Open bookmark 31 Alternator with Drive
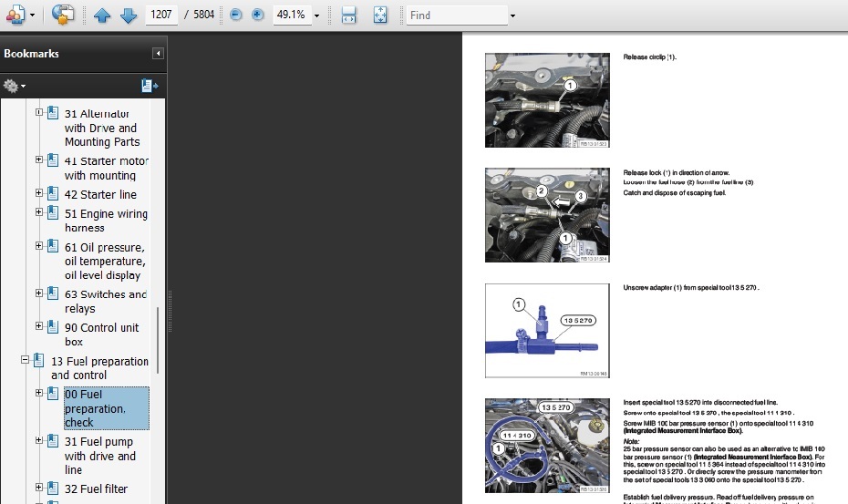This screenshot has height=504, width=848. point(102,128)
